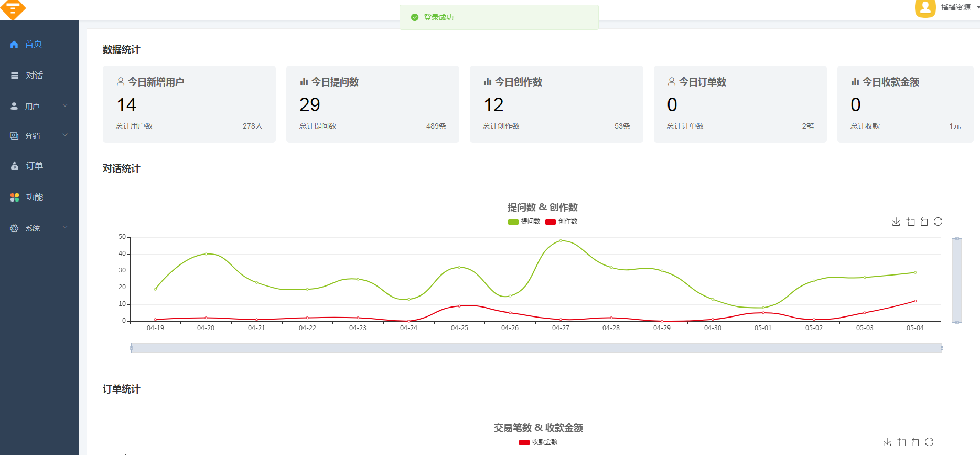Open the 对话 sidebar menu item
This screenshot has height=455, width=980.
(x=39, y=76)
